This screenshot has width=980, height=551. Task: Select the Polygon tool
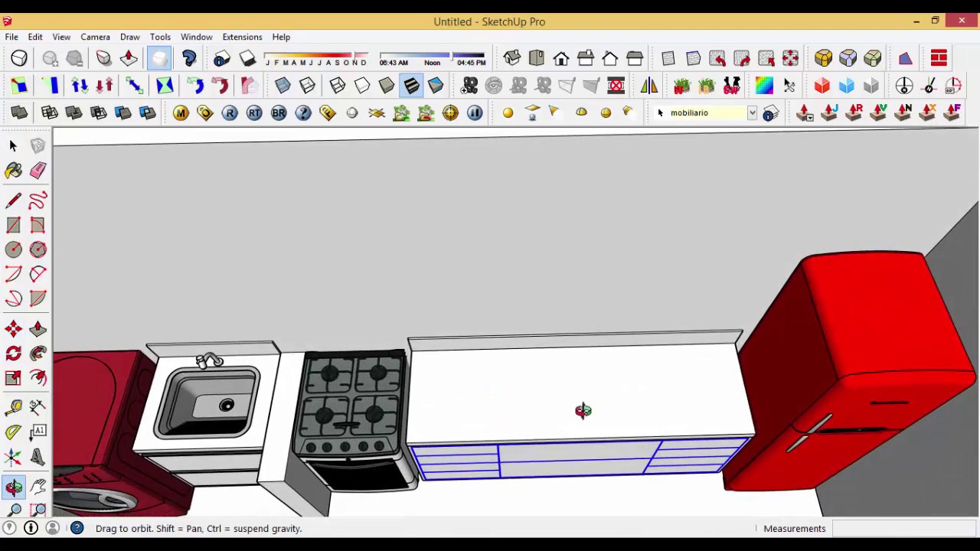[x=38, y=249]
